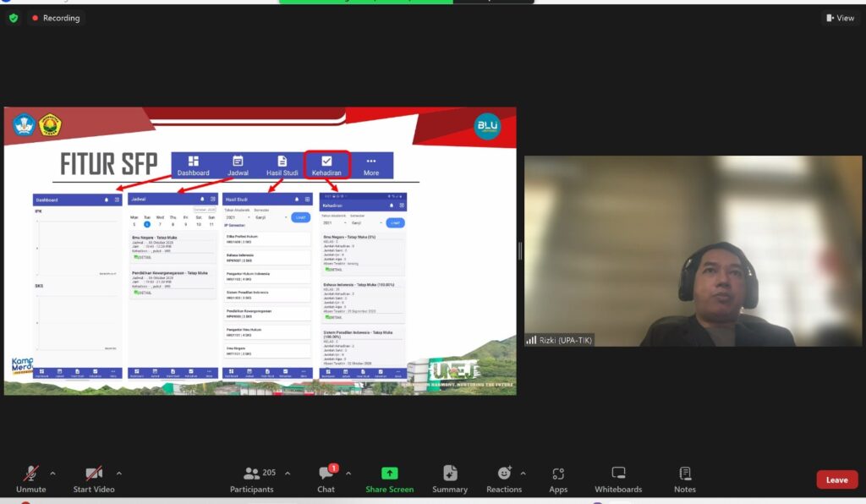Viewport: 866px width, 504px height.
Task: Expand video options arrow beside Start Video
Action: coord(118,474)
